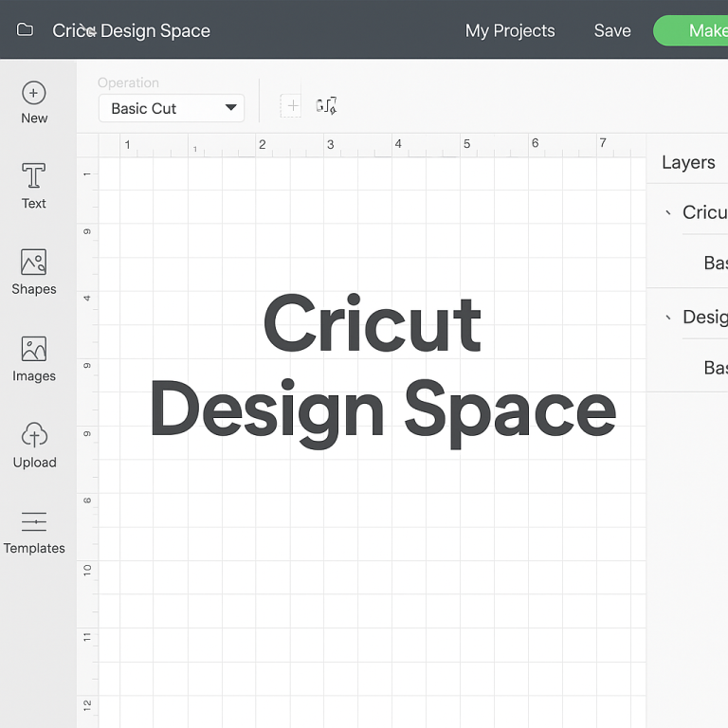Click the green Make button
The width and height of the screenshot is (728, 728).
pyautogui.click(x=691, y=30)
